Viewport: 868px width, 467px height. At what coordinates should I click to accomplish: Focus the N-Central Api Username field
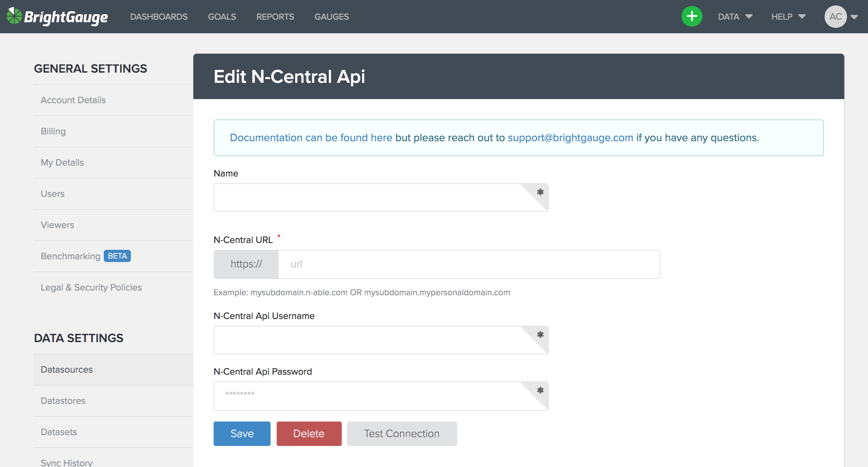click(x=381, y=340)
